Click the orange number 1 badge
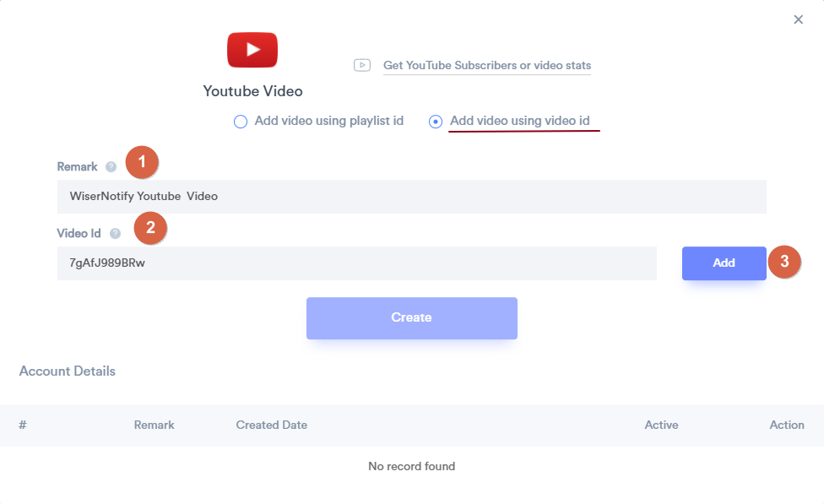The height and width of the screenshot is (504, 824). pos(142,162)
